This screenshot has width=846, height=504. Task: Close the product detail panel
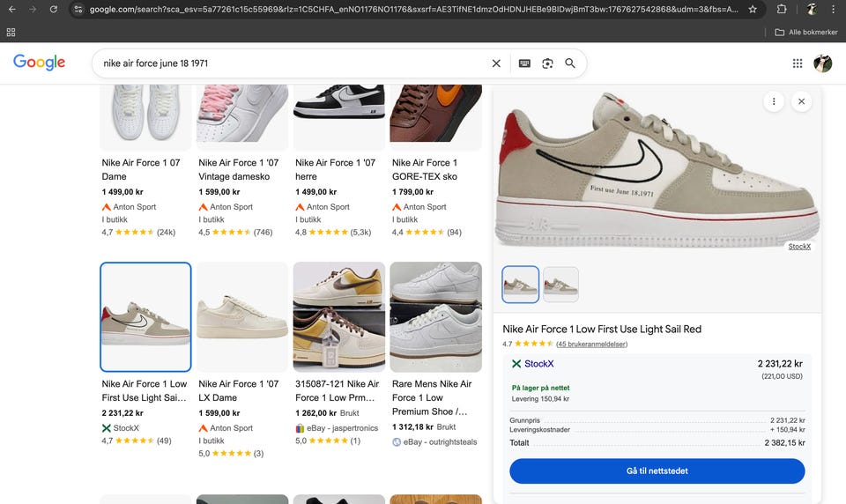[x=801, y=101]
